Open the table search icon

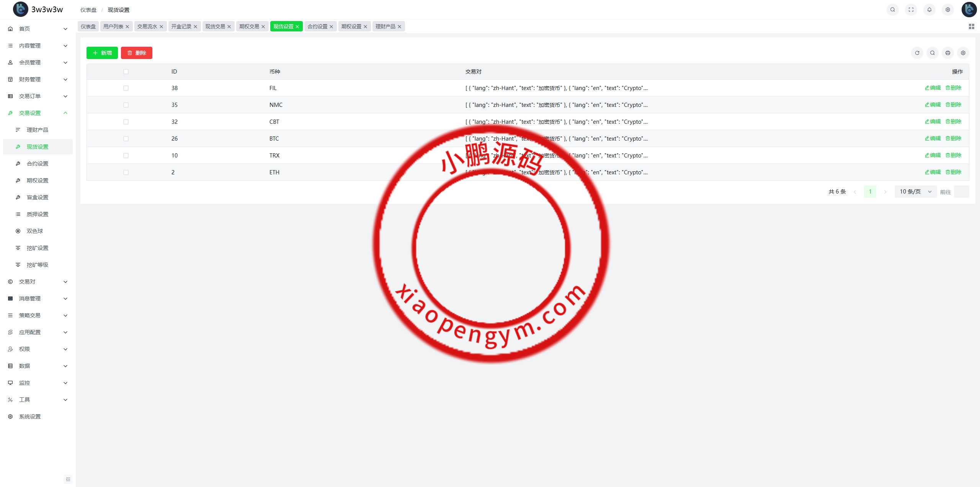[933, 53]
